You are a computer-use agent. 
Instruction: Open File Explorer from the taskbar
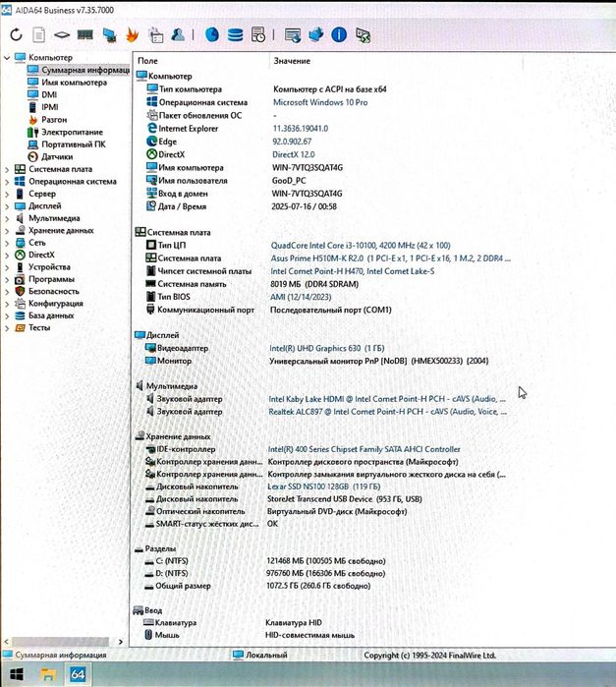point(48,674)
